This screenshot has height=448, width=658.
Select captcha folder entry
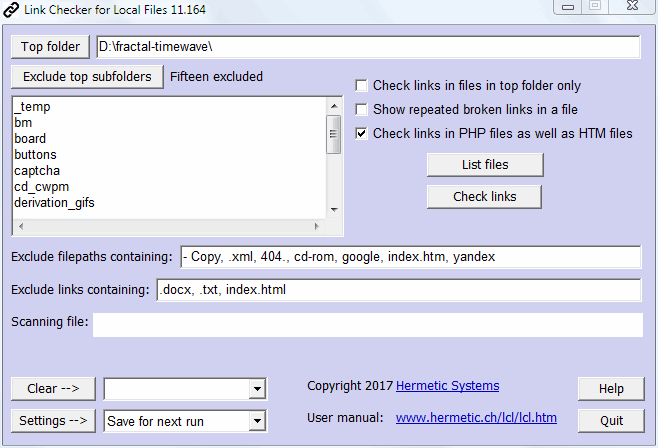(37, 171)
